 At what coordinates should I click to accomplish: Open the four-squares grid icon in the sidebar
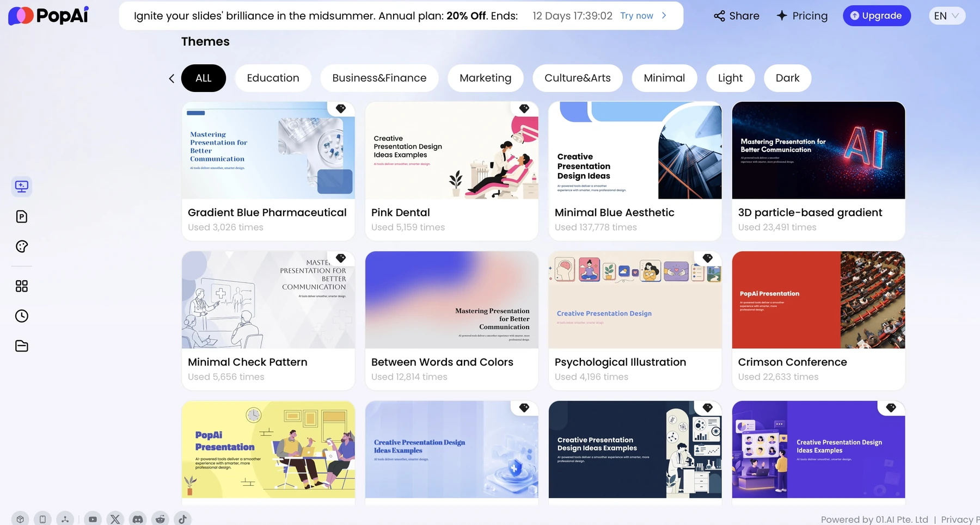pyautogui.click(x=22, y=286)
